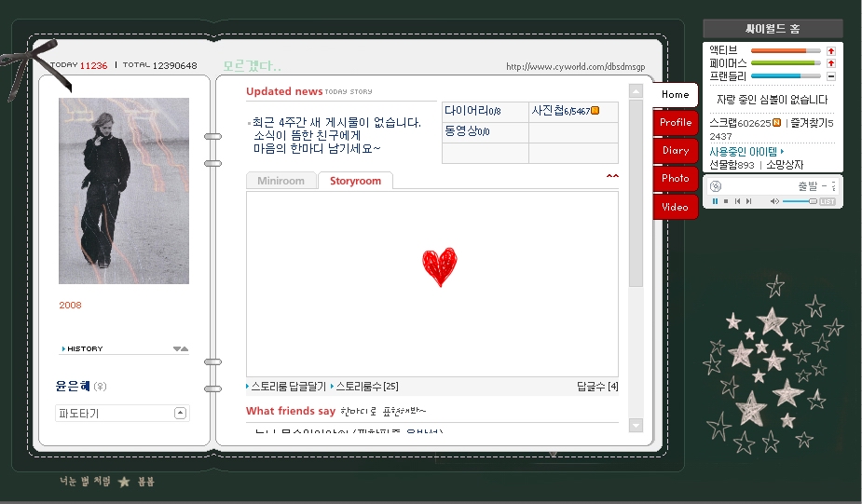862x504 pixels.
Task: Click the scrollbar up arrow
Action: click(636, 91)
